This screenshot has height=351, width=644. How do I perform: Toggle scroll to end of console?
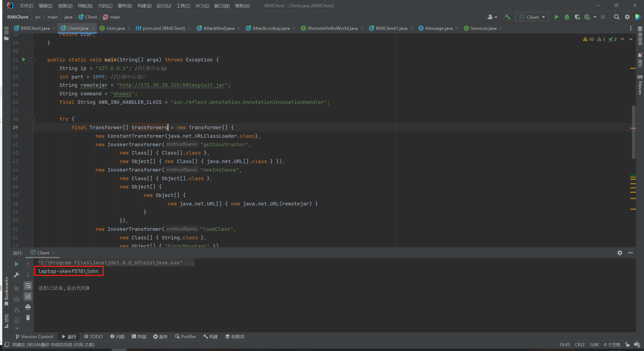tap(28, 296)
